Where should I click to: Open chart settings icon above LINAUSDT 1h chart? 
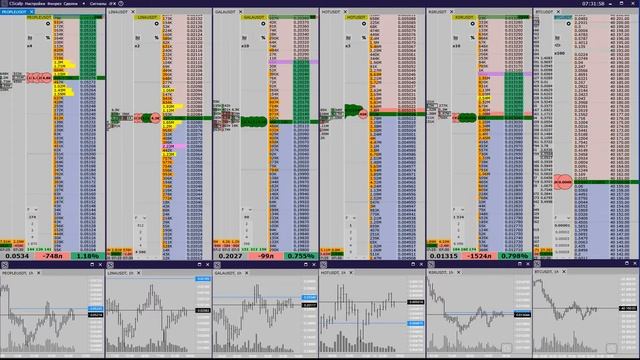110,265
